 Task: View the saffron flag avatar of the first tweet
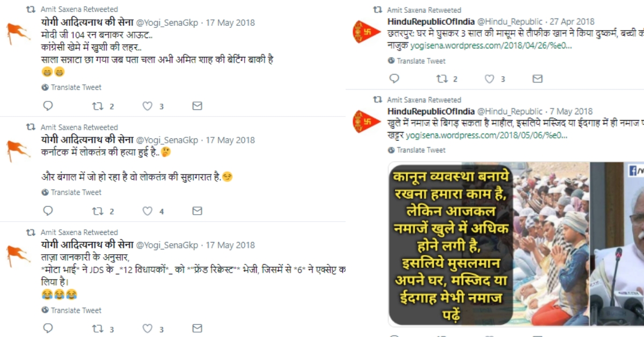tap(19, 33)
